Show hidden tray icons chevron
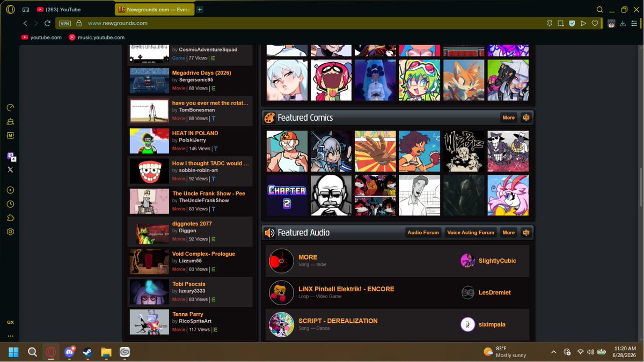This screenshot has height=362, width=644. (x=553, y=352)
